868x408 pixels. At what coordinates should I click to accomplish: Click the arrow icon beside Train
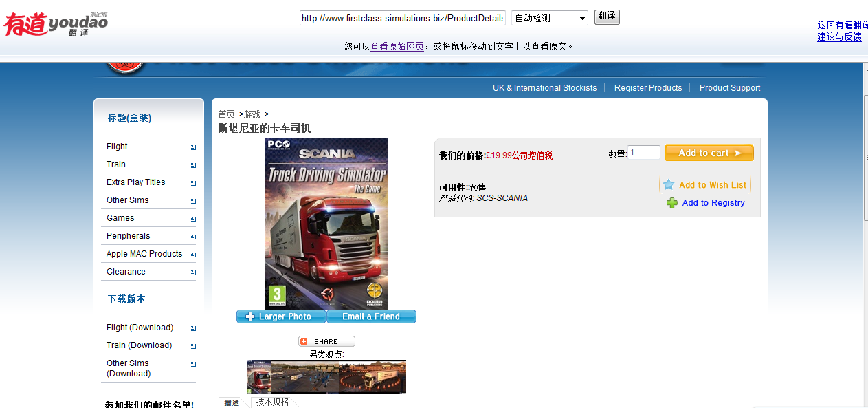[193, 165]
